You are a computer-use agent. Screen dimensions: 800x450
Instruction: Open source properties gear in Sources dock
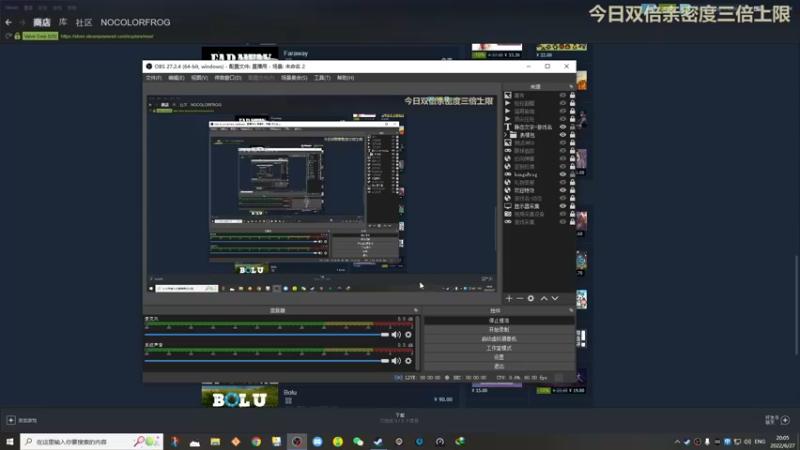531,298
